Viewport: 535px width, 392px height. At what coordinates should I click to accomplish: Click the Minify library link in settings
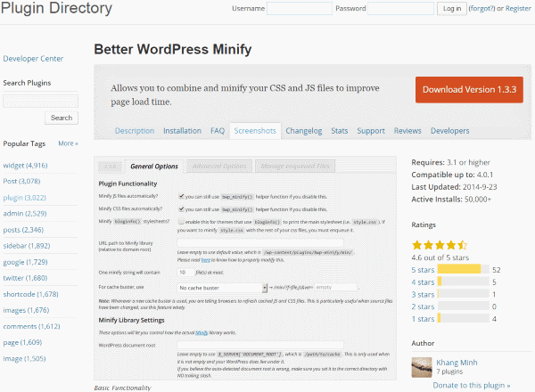click(202, 332)
